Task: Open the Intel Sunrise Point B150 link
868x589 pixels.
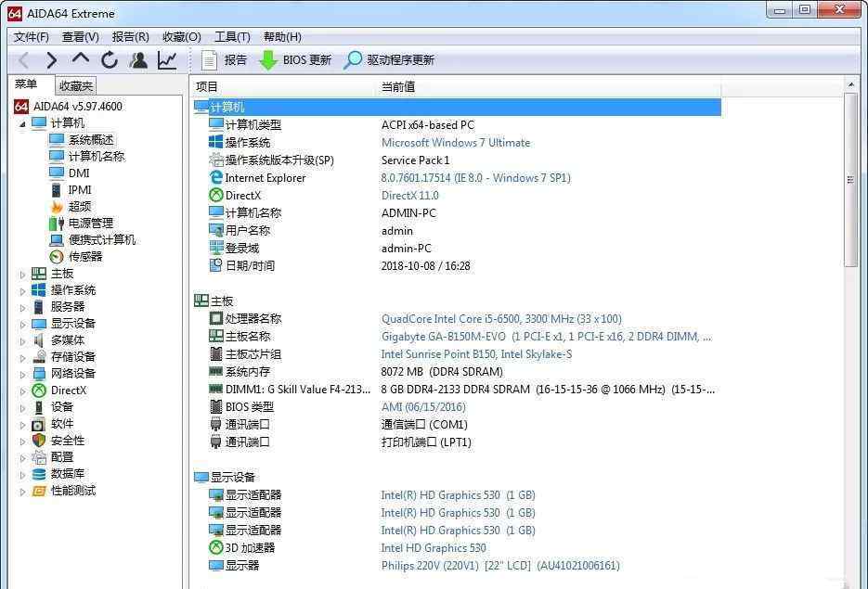Action: click(x=476, y=354)
